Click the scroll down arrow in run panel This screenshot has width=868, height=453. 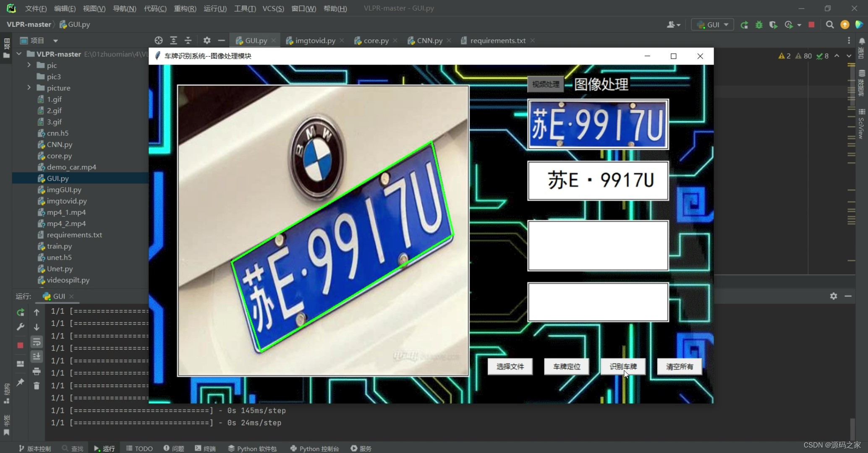tap(37, 327)
